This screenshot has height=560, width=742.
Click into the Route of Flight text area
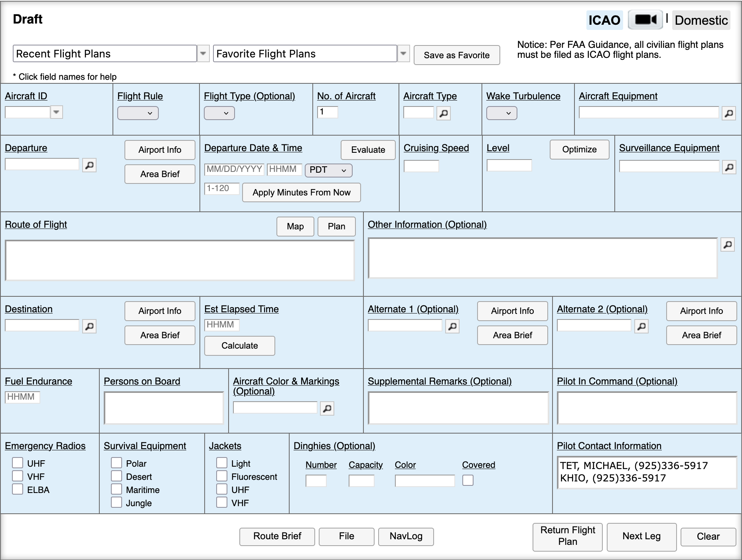pos(180,260)
